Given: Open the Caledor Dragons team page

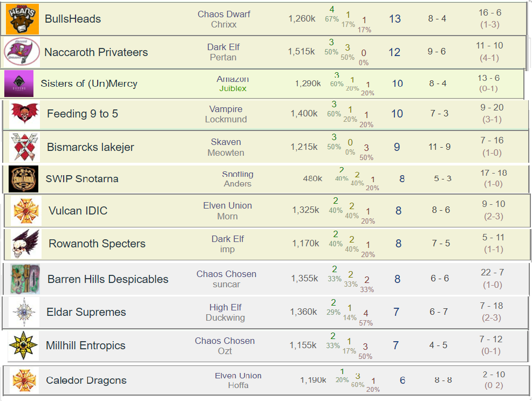Looking at the screenshot, I should pos(86,381).
